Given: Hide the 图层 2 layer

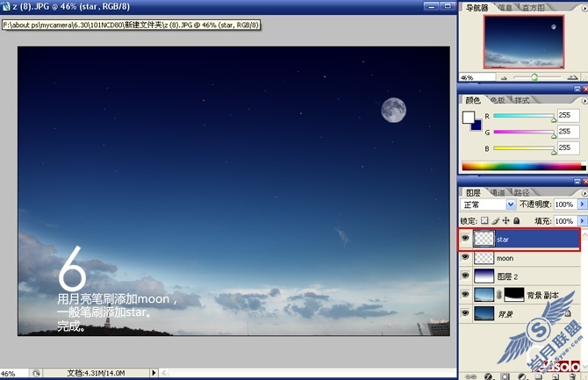Looking at the screenshot, I should [465, 276].
